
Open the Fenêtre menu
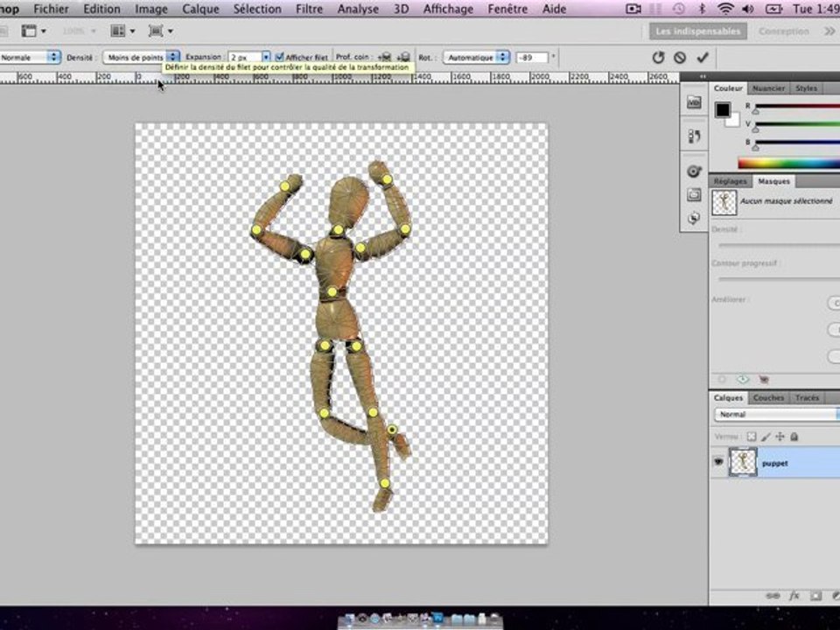(507, 9)
